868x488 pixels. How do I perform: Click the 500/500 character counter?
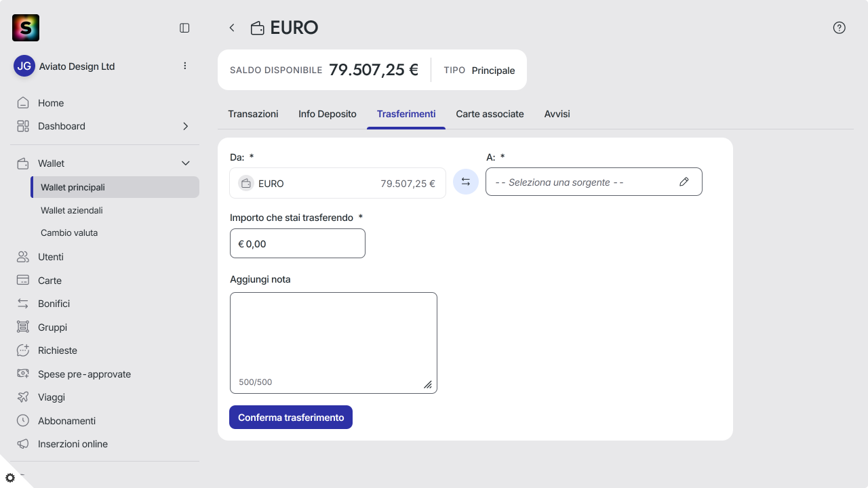coord(255,382)
